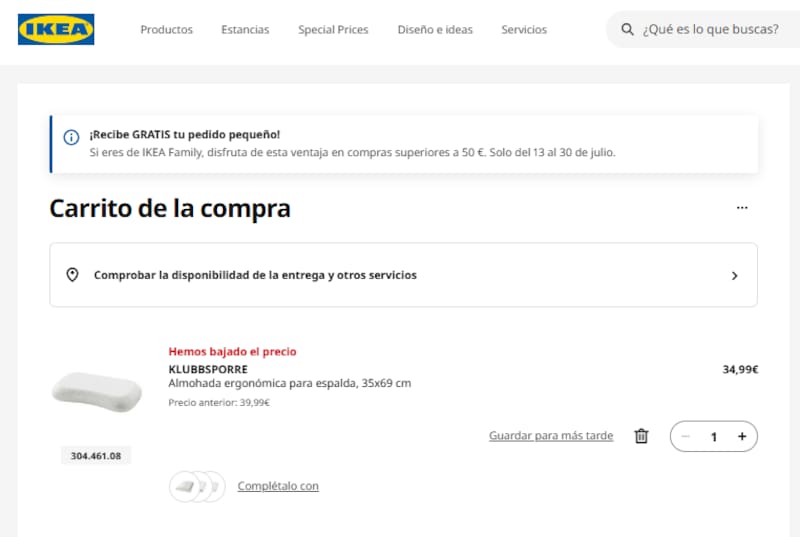Click 'Guardar para más tarde' link
Screen dimensions: 800x537
pyautogui.click(x=551, y=436)
